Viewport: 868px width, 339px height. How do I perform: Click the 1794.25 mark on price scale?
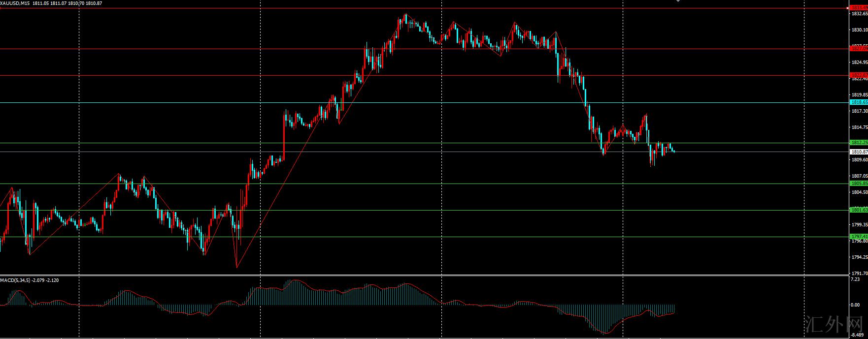tap(859, 257)
